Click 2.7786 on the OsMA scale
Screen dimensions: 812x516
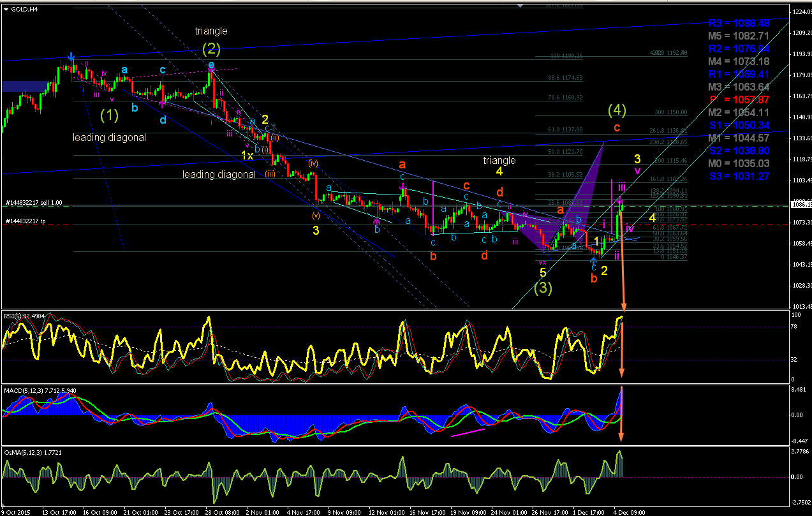pyautogui.click(x=801, y=450)
